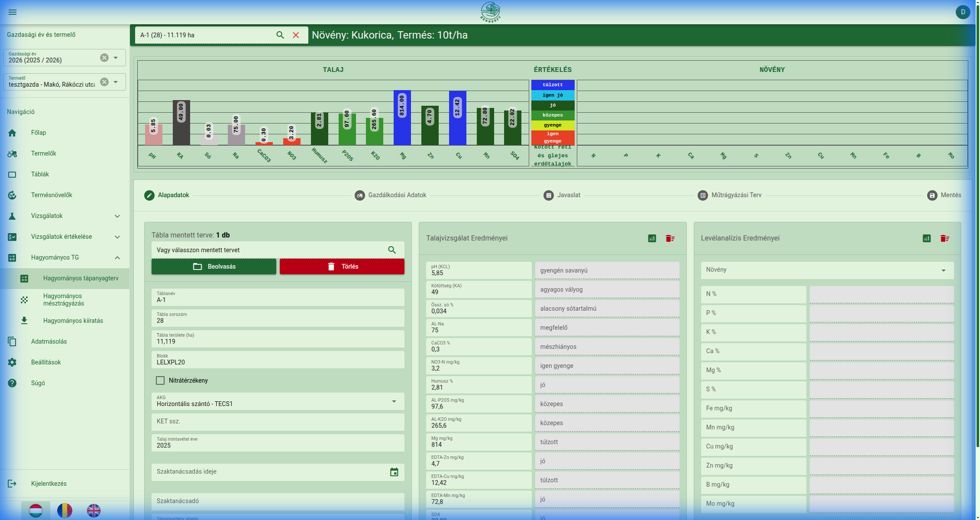The width and height of the screenshot is (980, 520).
Task: Expand Vizsgálatok értékelése menu
Action: pyautogui.click(x=117, y=237)
